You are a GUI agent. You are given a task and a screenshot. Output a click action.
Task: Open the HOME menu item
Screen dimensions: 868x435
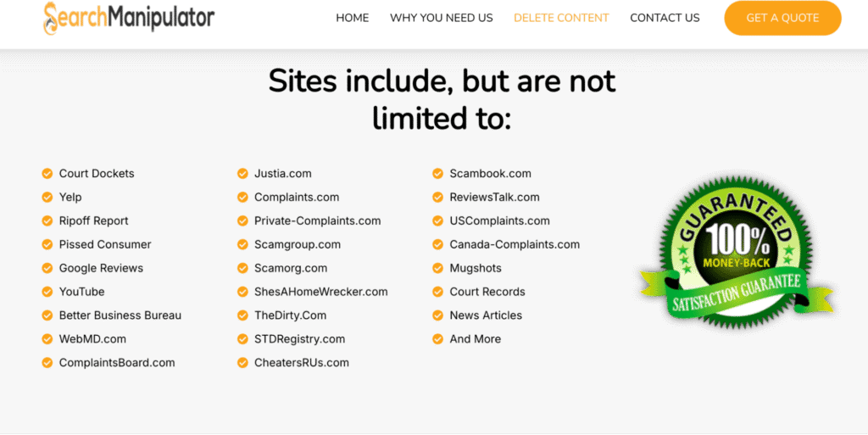click(352, 18)
